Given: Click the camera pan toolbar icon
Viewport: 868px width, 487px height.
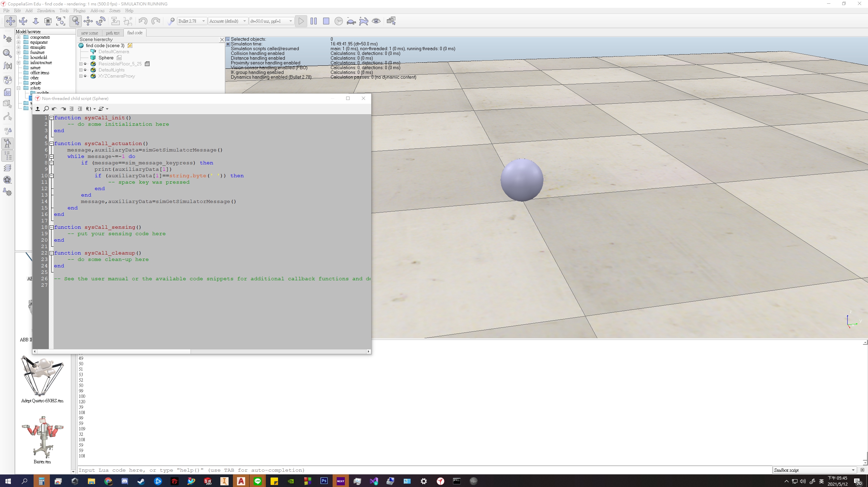Looking at the screenshot, I should (x=11, y=21).
